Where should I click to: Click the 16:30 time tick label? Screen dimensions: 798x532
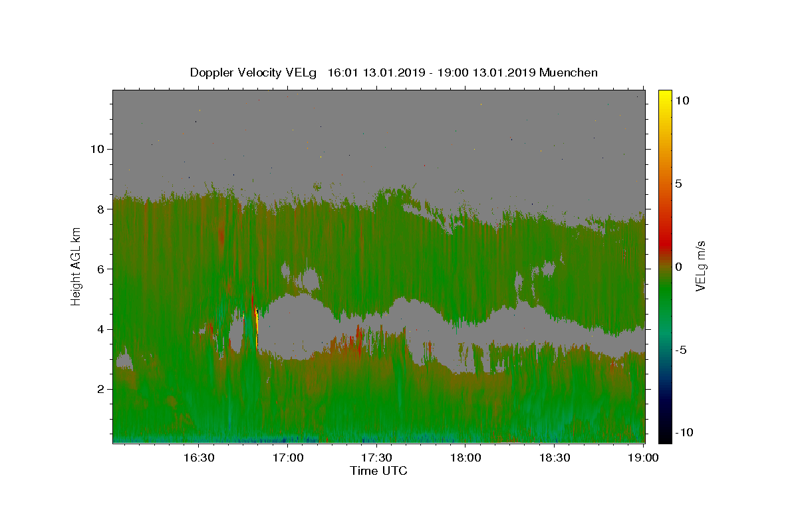click(x=199, y=458)
